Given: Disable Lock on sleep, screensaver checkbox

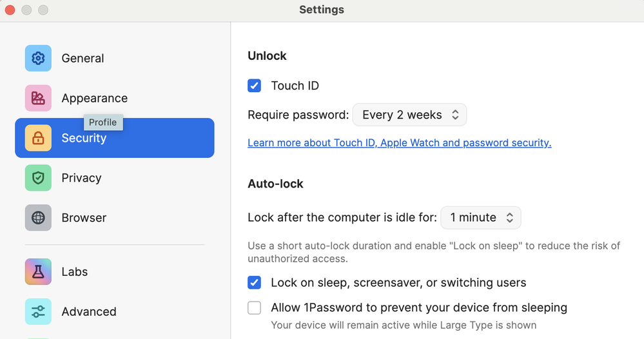Looking at the screenshot, I should coord(255,282).
